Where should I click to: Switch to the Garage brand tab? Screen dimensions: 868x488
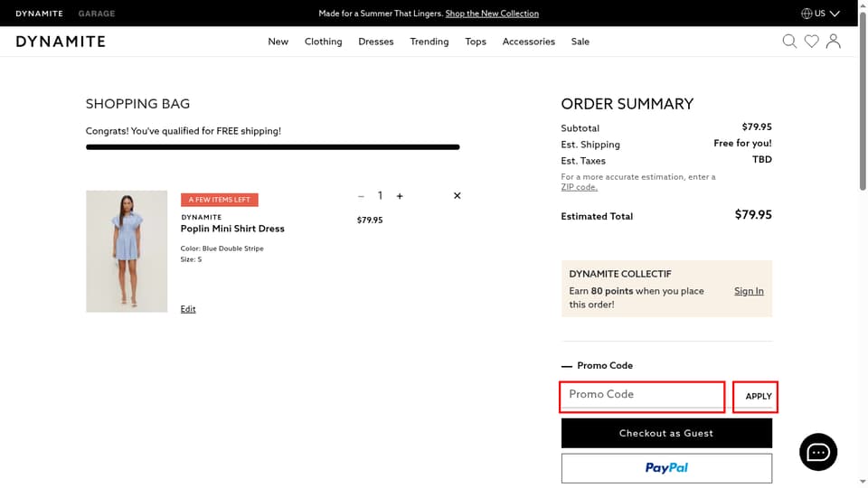(97, 14)
